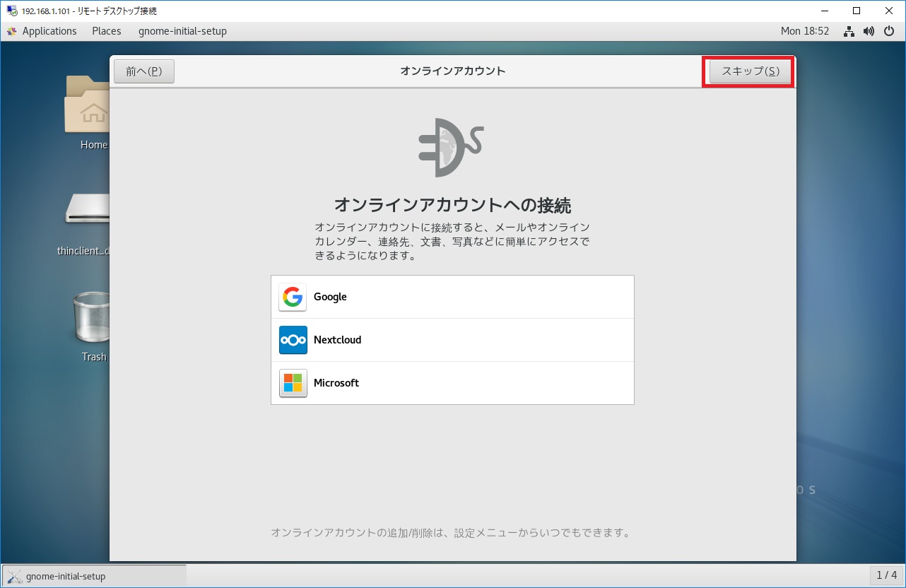Open the power icon in top bar
This screenshot has width=906, height=588.
click(x=888, y=31)
